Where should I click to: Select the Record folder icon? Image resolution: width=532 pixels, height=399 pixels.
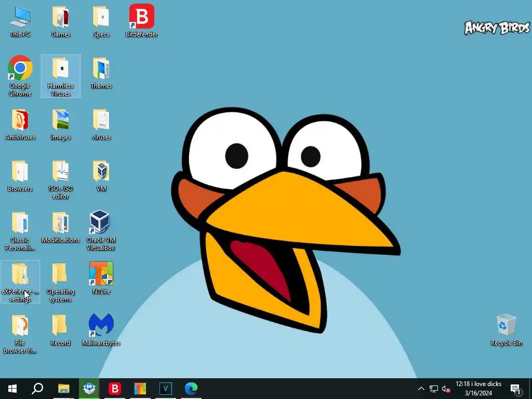[x=61, y=330]
